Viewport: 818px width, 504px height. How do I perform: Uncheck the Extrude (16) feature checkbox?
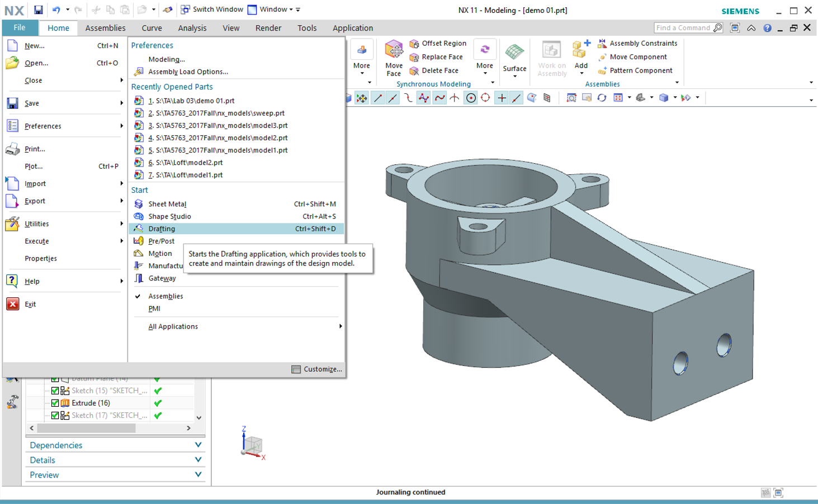tap(55, 403)
